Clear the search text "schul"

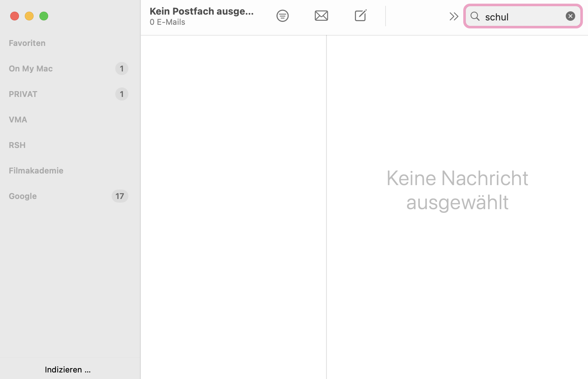point(570,16)
